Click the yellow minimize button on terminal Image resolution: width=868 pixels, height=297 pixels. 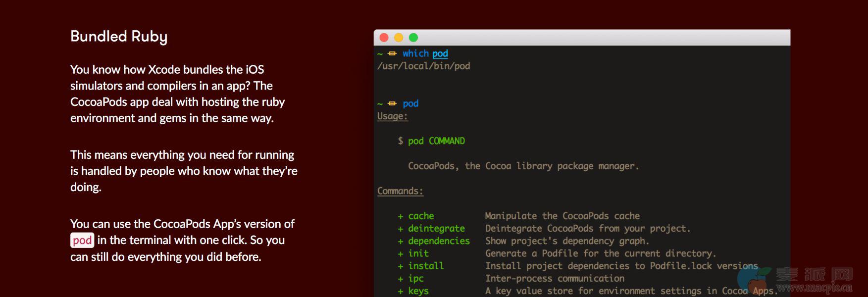pos(399,38)
